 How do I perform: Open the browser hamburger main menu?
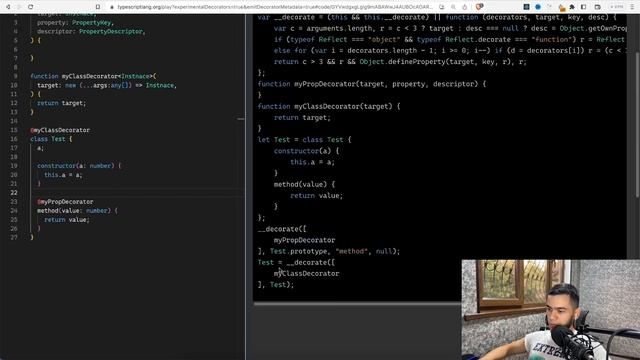[632, 7]
